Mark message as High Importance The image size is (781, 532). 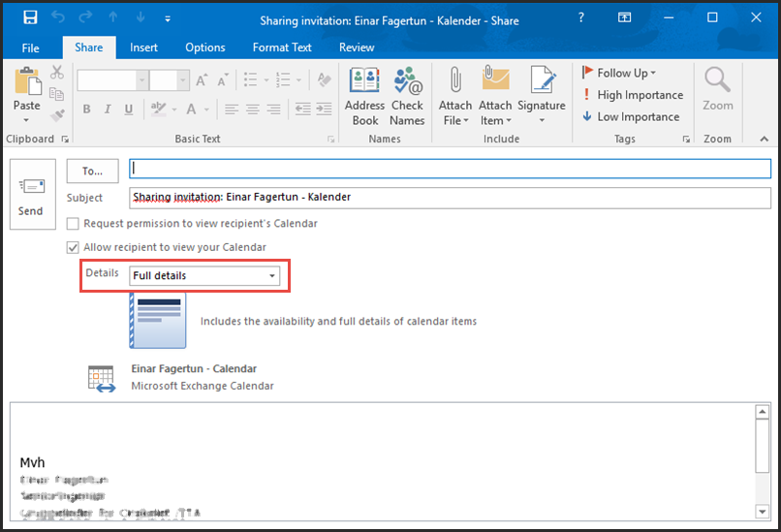[632, 95]
